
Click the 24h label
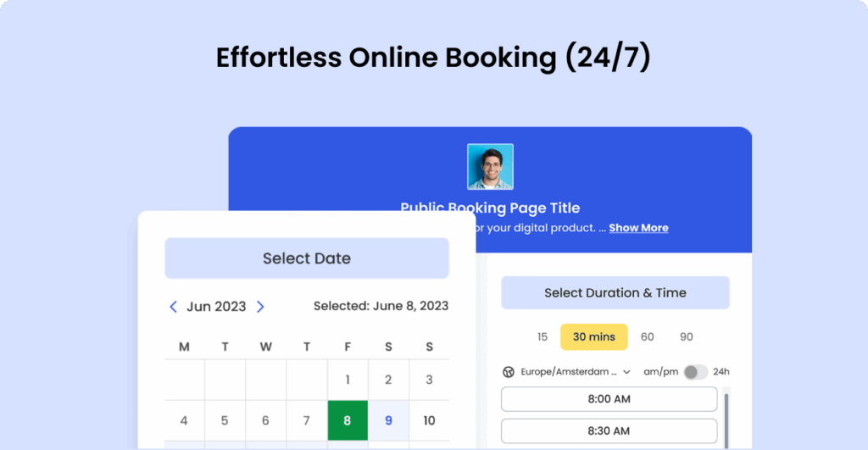(721, 372)
